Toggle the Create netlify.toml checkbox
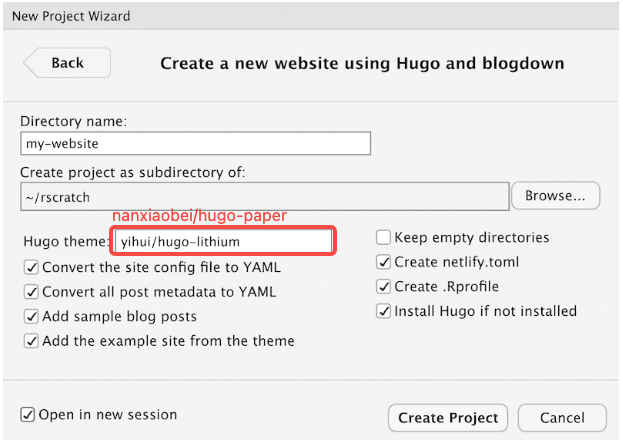Screen dimensions: 623x443 coord(383,262)
